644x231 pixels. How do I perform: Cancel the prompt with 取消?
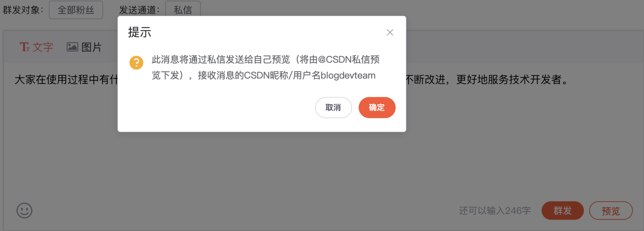333,108
